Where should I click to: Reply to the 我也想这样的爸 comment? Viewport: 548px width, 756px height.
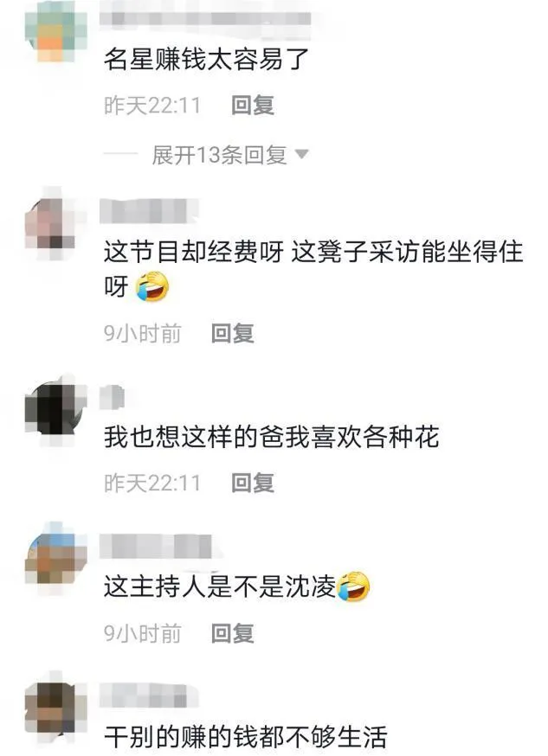tap(253, 484)
